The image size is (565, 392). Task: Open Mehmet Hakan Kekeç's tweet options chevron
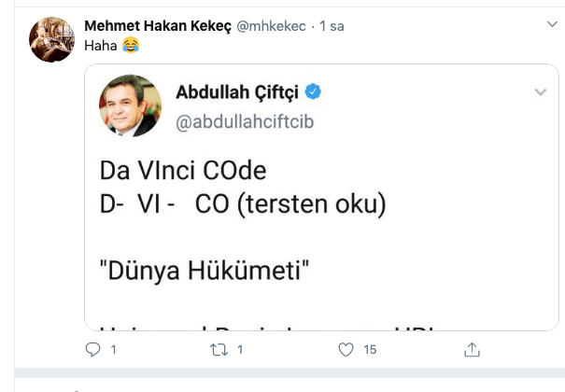click(x=552, y=24)
